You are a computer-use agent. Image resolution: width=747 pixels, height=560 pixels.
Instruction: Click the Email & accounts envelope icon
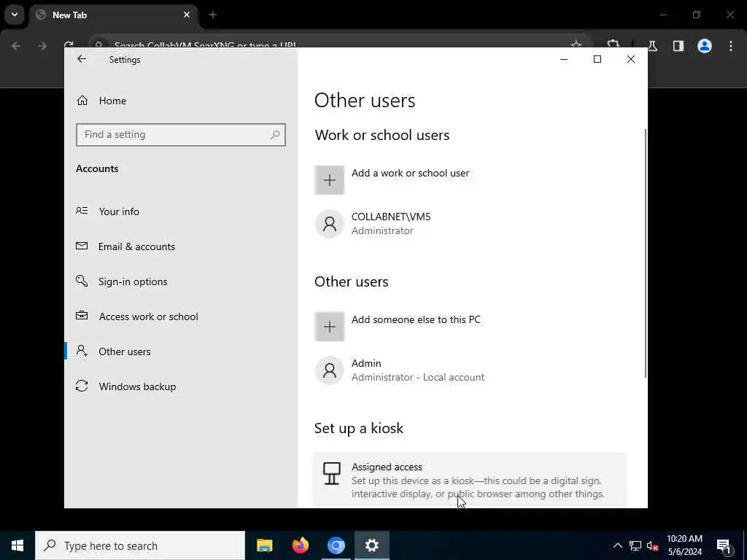(82, 246)
